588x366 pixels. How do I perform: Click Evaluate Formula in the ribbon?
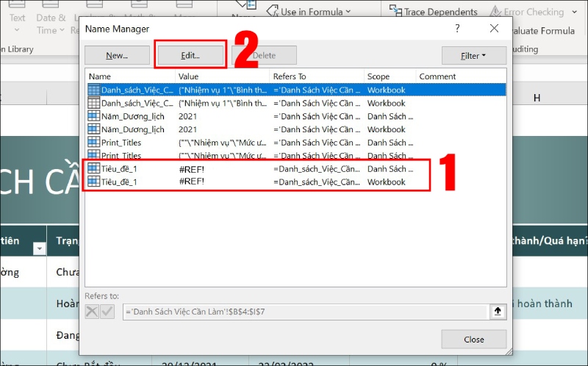pyautogui.click(x=543, y=30)
